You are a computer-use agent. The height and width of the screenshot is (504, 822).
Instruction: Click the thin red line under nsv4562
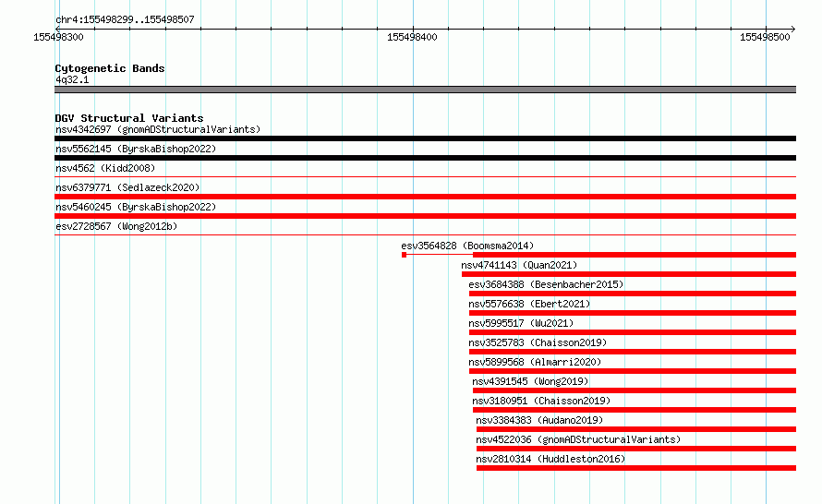(x=425, y=177)
